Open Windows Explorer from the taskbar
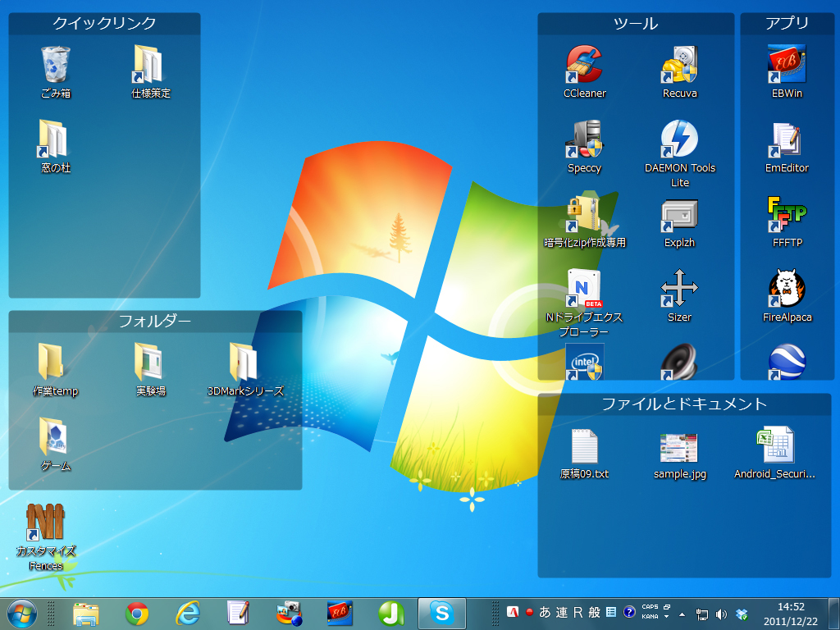840x630 pixels. click(x=85, y=614)
